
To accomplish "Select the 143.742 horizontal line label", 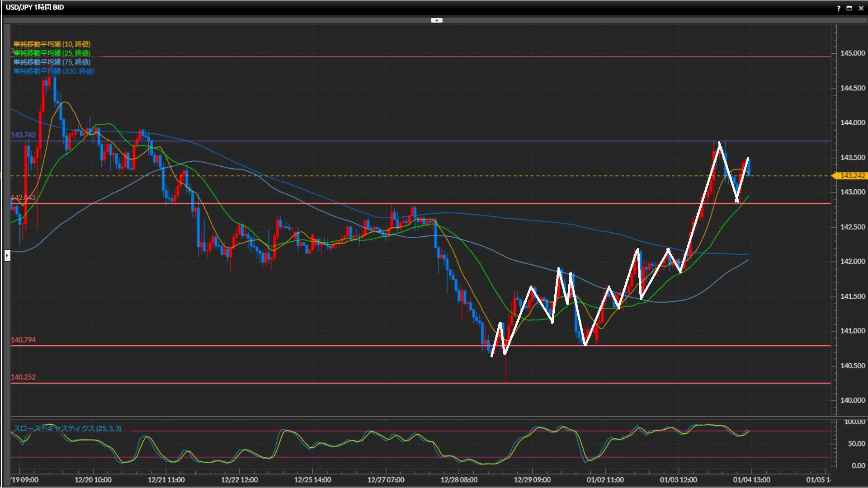I will tap(23, 135).
